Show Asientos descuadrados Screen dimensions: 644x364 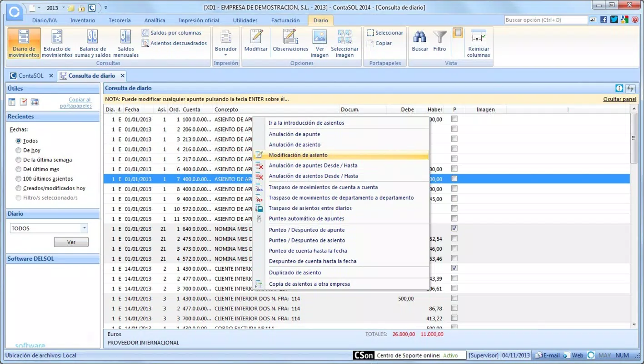[x=174, y=43]
